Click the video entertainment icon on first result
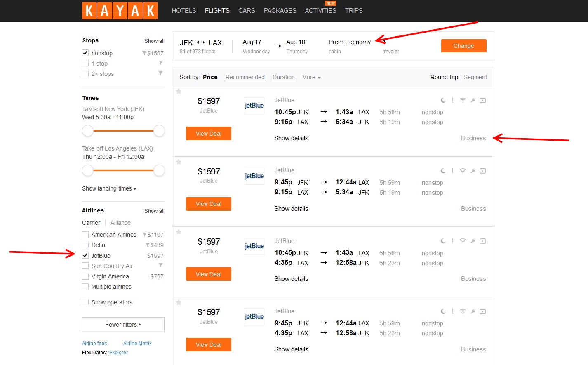The height and width of the screenshot is (365, 588). click(x=483, y=100)
